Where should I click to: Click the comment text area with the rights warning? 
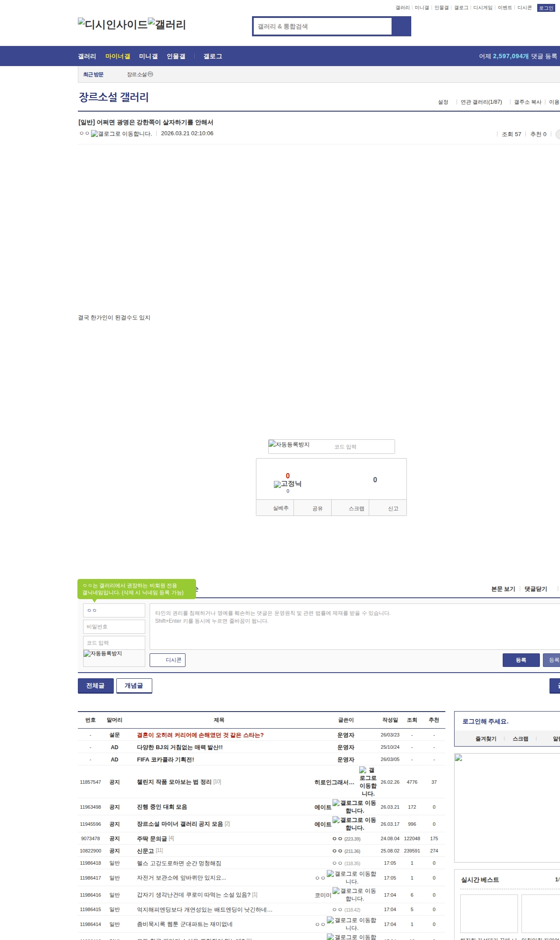click(355, 627)
